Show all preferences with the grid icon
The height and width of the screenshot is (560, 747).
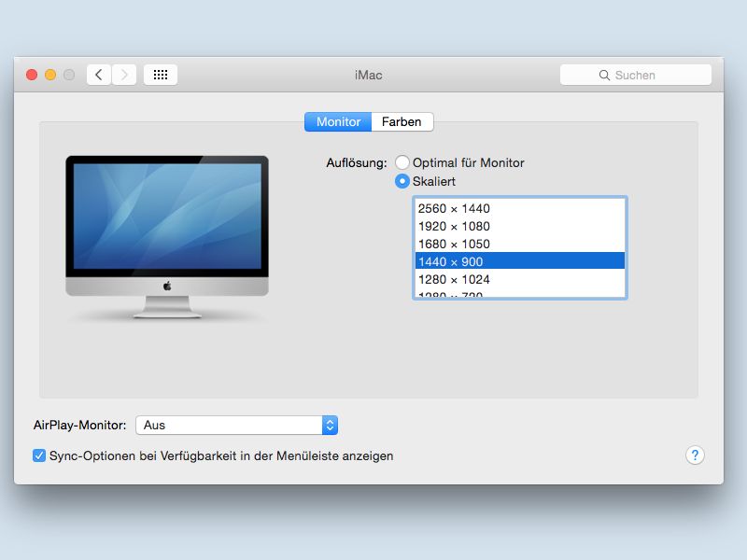(x=161, y=75)
